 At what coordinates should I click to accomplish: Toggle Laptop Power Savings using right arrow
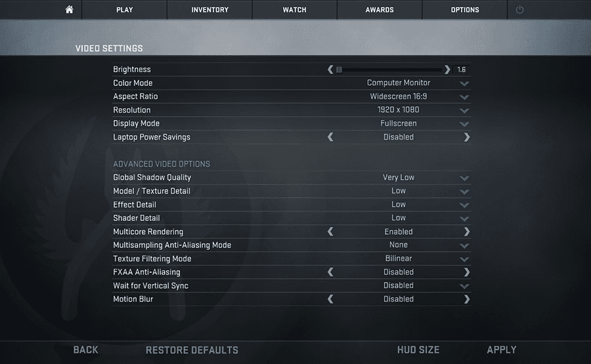(467, 137)
